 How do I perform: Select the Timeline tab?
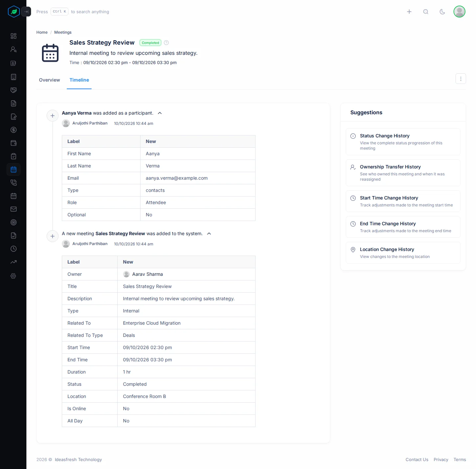pyautogui.click(x=79, y=80)
